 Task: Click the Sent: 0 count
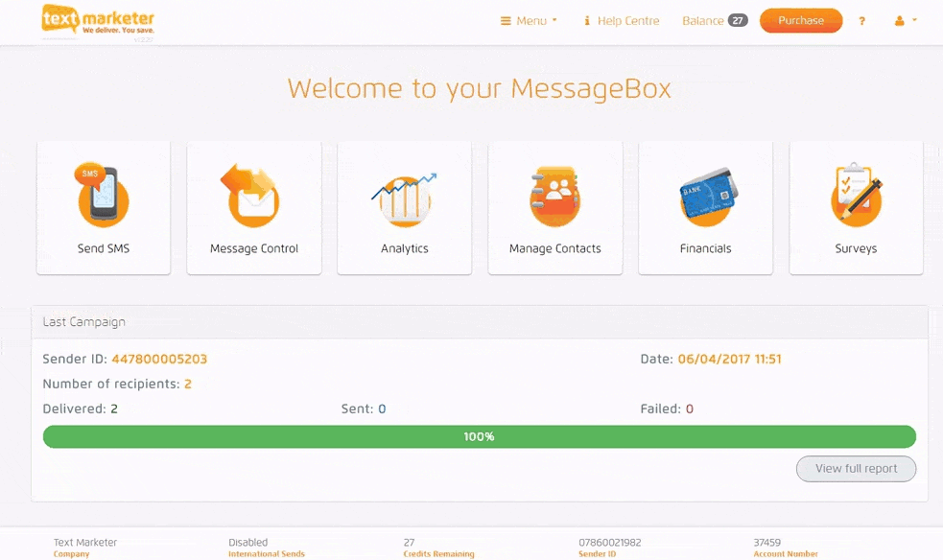[x=364, y=409]
